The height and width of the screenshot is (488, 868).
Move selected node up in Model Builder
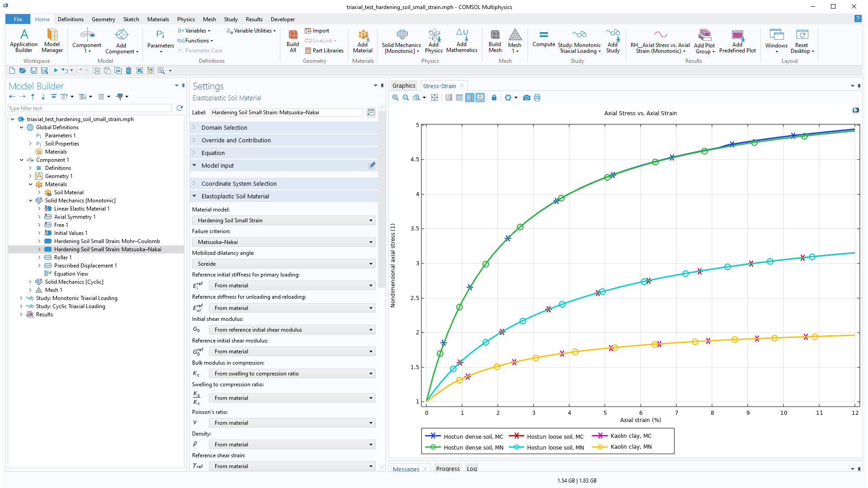33,96
